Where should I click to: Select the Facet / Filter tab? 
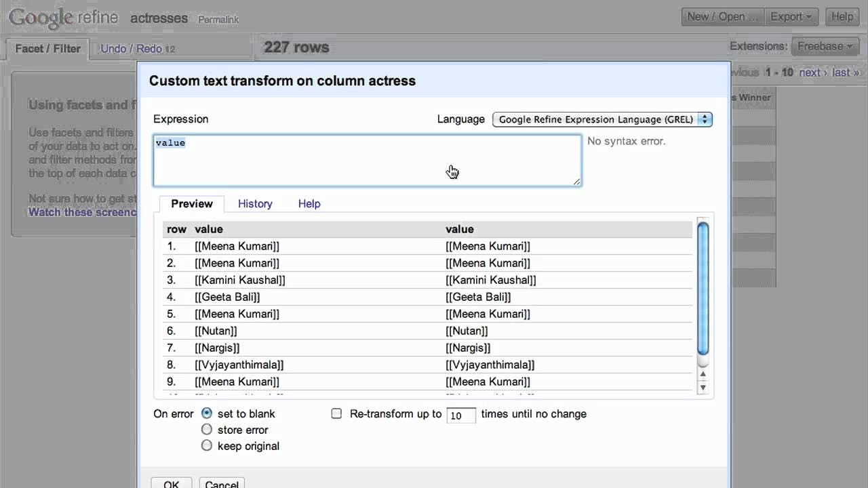[47, 48]
